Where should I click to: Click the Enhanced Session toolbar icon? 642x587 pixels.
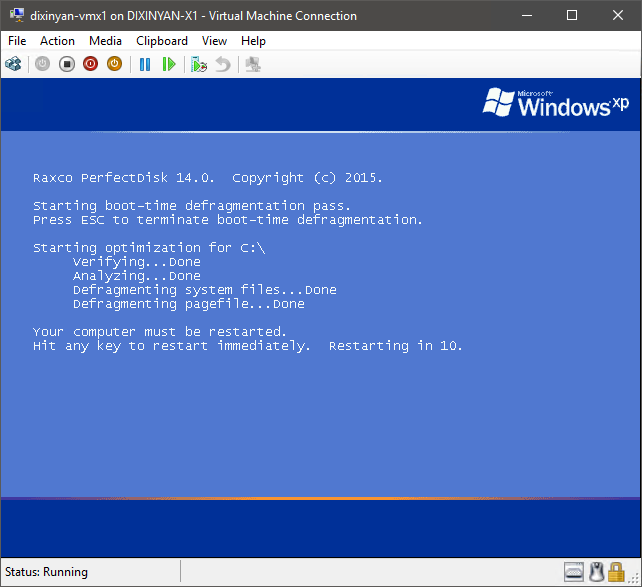click(x=253, y=64)
